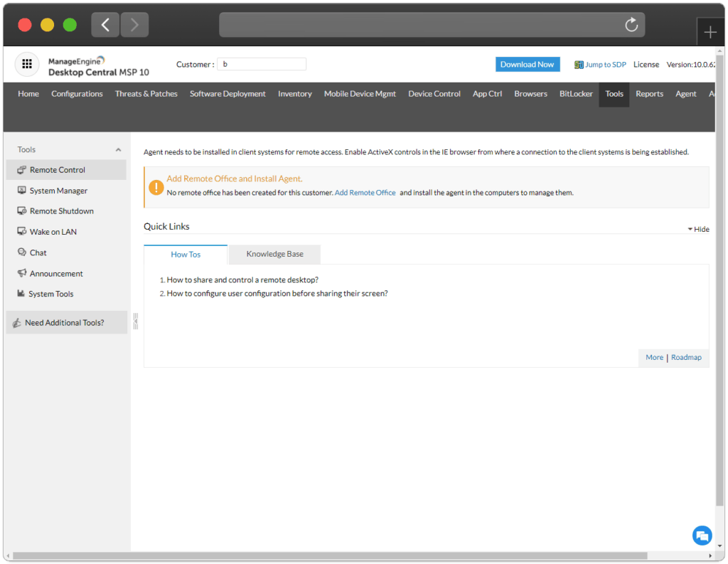
Task: Click the orange warning exclamation icon
Action: pos(156,187)
